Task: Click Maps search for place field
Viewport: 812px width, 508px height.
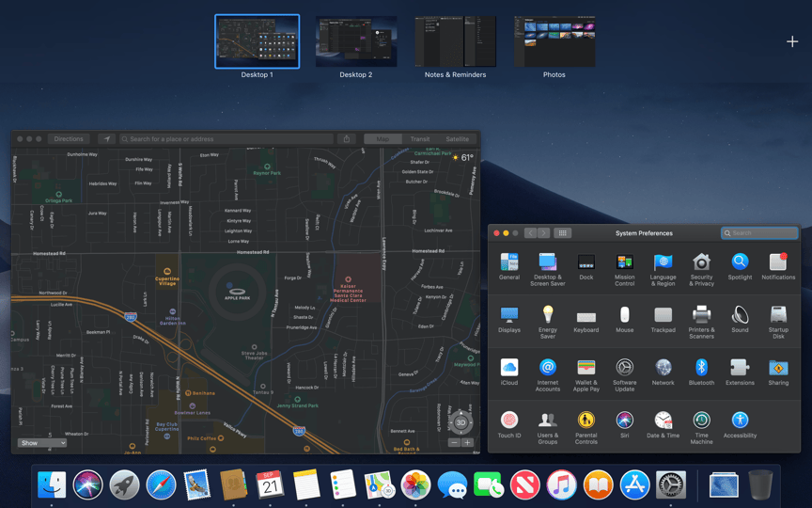Action: click(226, 139)
